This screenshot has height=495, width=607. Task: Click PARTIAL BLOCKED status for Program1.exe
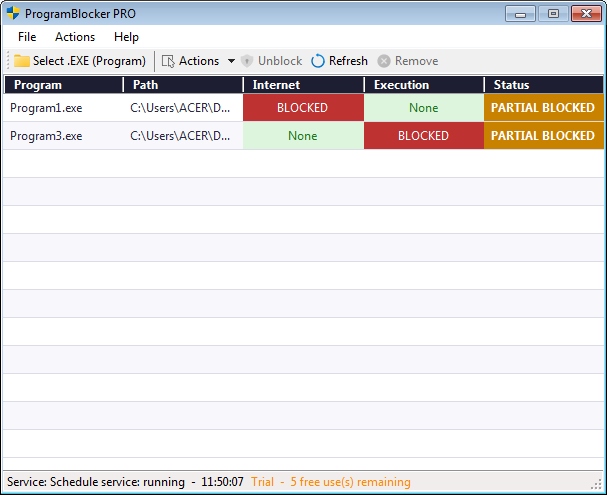coord(544,108)
